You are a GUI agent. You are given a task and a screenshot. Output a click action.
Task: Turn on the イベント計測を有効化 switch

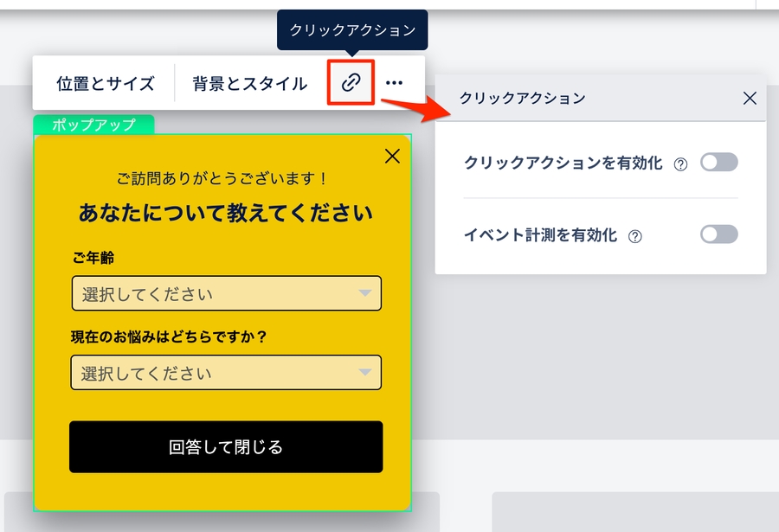[718, 234]
